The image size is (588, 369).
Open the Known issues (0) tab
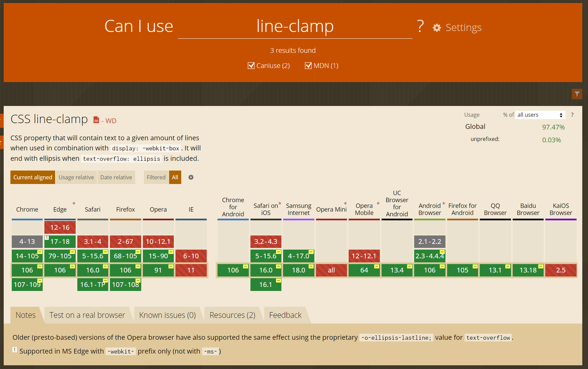point(167,315)
